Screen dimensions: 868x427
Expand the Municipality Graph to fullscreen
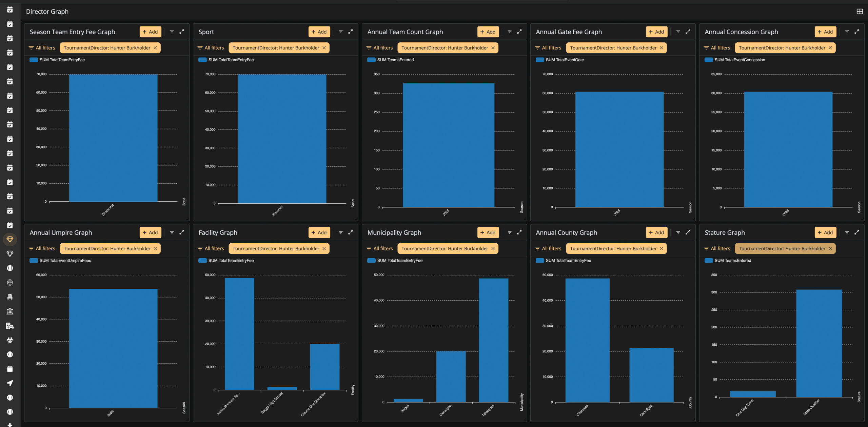tap(519, 232)
